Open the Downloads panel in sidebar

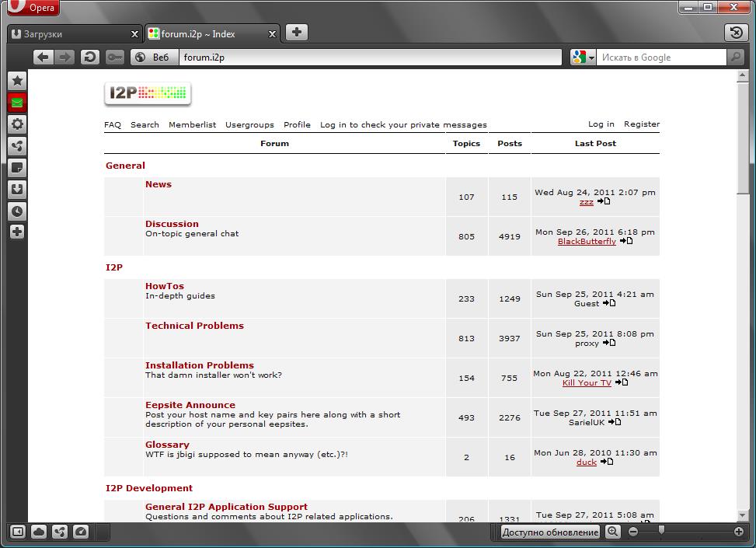pyautogui.click(x=17, y=189)
